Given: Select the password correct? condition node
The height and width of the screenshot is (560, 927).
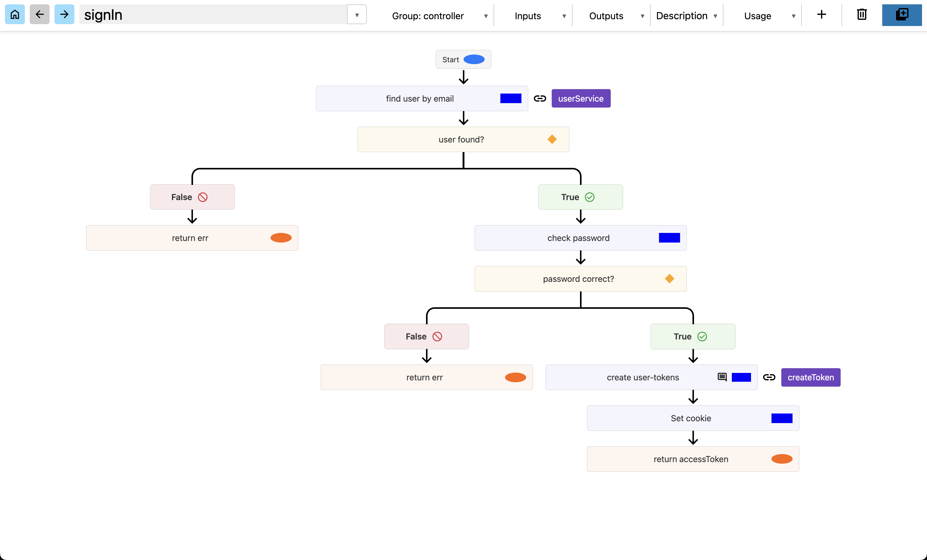Looking at the screenshot, I should tap(580, 279).
